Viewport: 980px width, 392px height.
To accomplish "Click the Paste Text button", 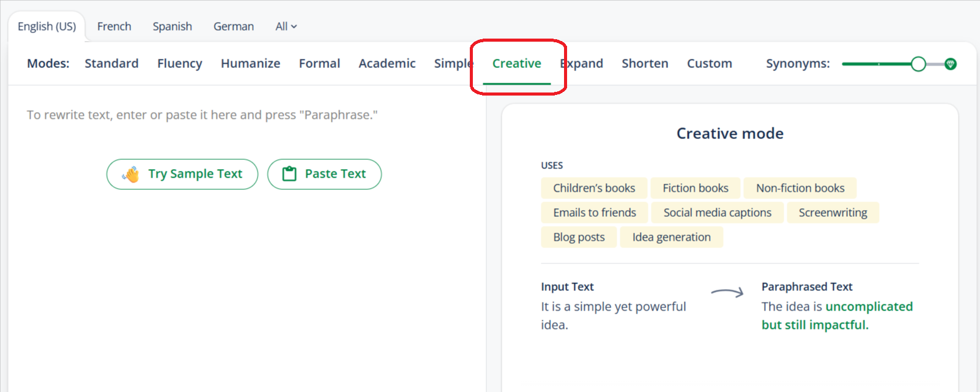I will click(324, 173).
